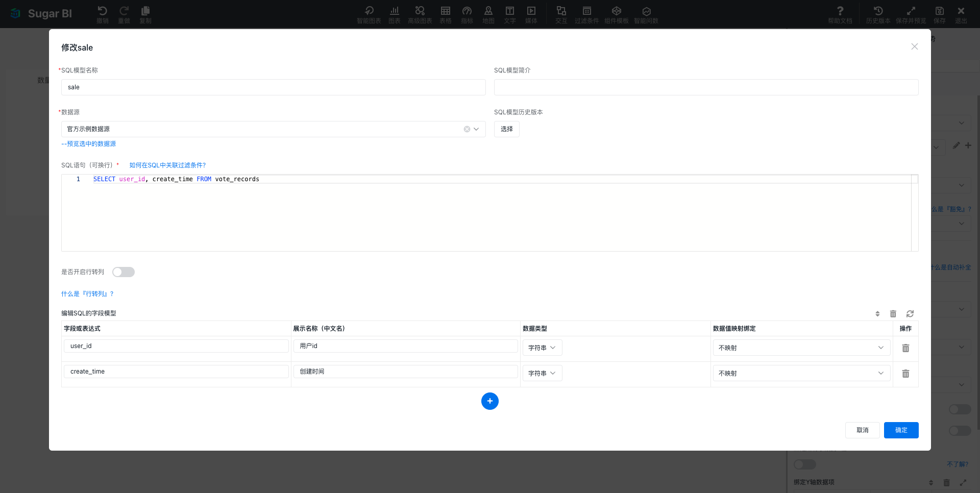This screenshot has height=493, width=980.
Task: Close the 修改sale dialog
Action: [914, 47]
